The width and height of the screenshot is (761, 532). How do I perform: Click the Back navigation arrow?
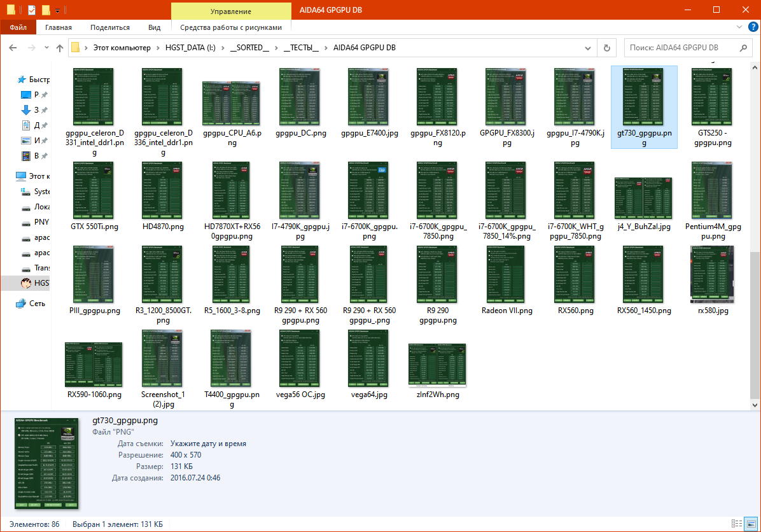13,48
